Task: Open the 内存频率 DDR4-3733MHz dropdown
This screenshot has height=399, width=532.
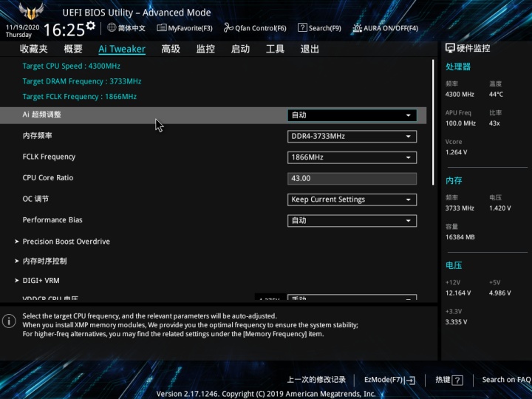Action: point(352,137)
